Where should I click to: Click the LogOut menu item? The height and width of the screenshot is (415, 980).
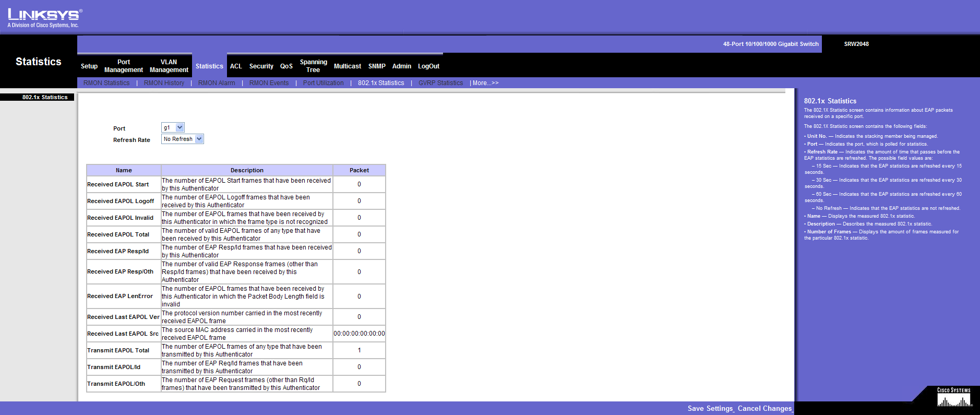(x=428, y=66)
